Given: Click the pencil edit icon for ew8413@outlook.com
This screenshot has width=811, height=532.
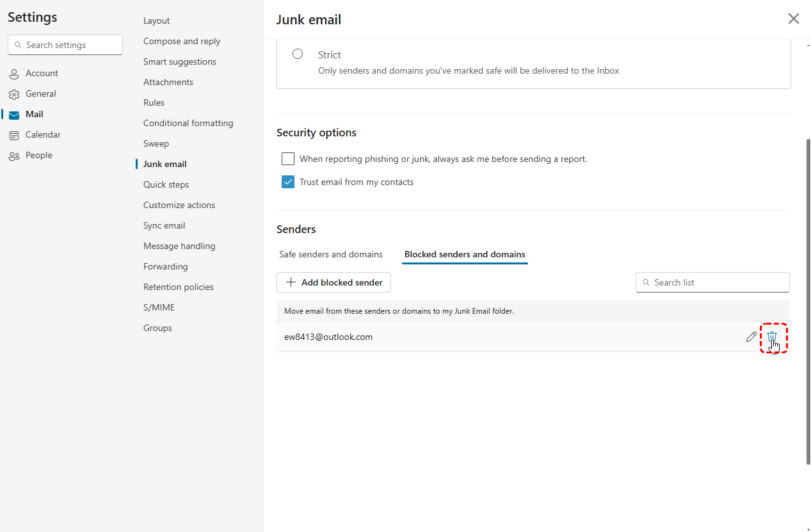Looking at the screenshot, I should point(751,337).
